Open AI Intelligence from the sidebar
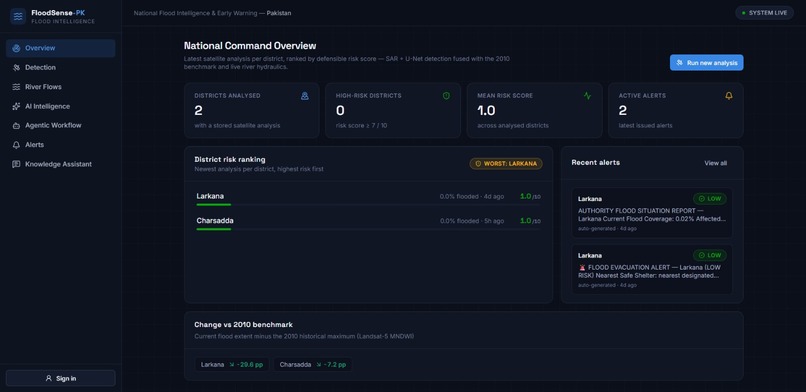 [x=61, y=106]
